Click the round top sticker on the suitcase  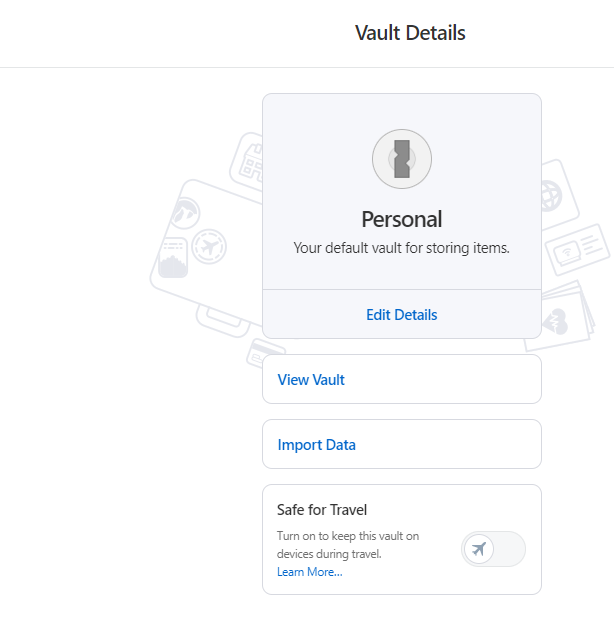click(x=186, y=212)
